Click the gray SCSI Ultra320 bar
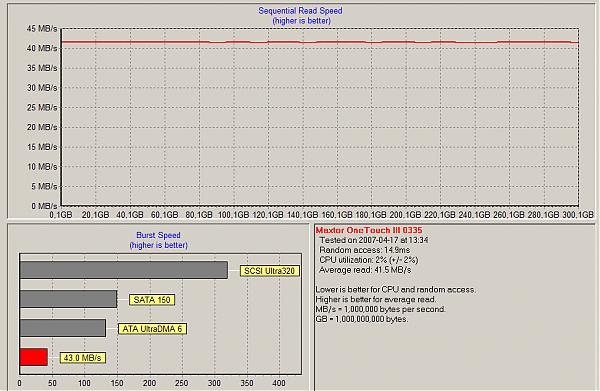Screen dimensions: 600x391 [x=124, y=270]
